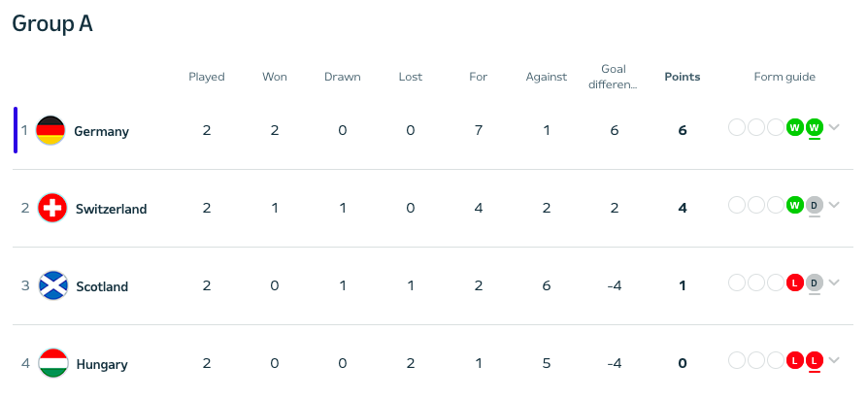
Task: Click the Switzerland flag icon
Action: click(51, 208)
